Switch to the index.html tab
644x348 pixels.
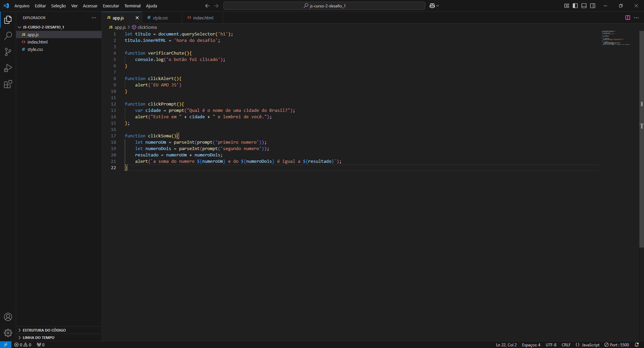(203, 18)
